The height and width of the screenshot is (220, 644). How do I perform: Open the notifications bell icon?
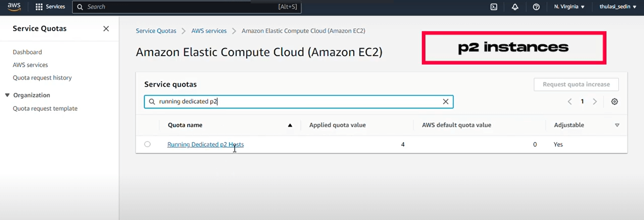pos(515,7)
